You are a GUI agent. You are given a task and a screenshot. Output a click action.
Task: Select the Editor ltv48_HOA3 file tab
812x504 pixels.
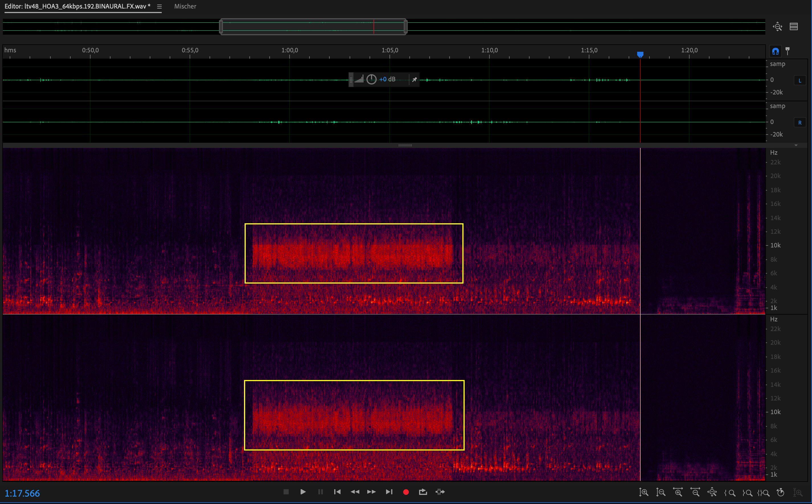click(77, 6)
